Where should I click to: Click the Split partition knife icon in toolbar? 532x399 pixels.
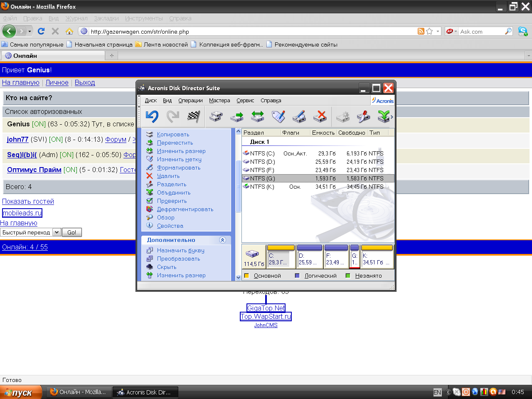(x=364, y=116)
